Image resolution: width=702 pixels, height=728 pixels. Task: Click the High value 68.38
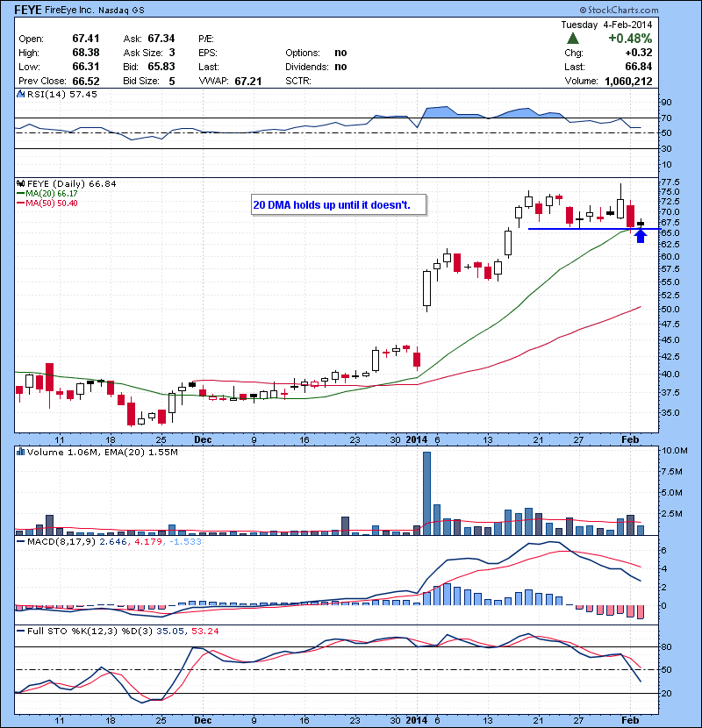tap(86, 53)
